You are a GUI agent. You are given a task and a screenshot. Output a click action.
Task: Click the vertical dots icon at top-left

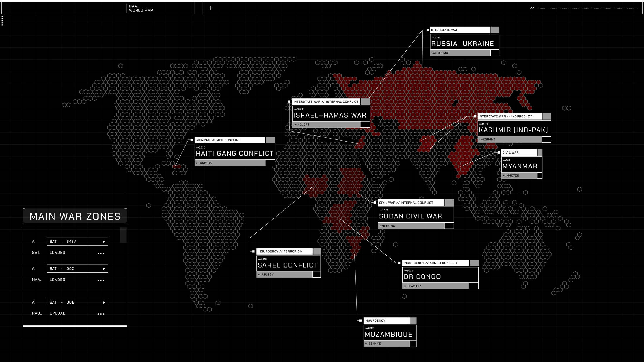coord(2,21)
